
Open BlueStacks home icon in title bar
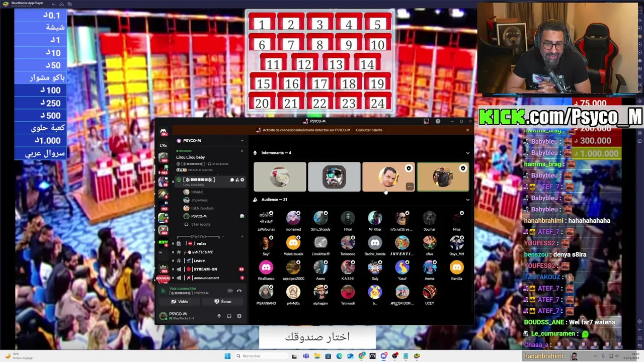[61, 4]
